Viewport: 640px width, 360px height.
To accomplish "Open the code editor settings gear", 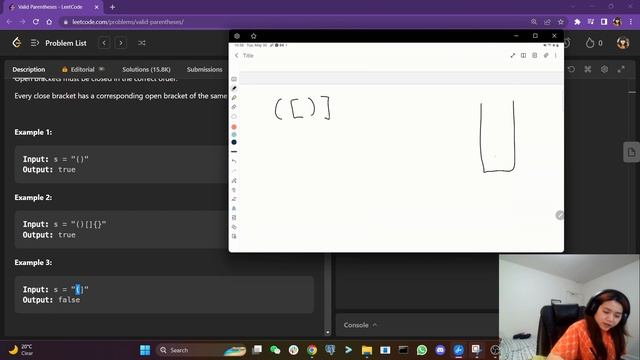I will 604,69.
